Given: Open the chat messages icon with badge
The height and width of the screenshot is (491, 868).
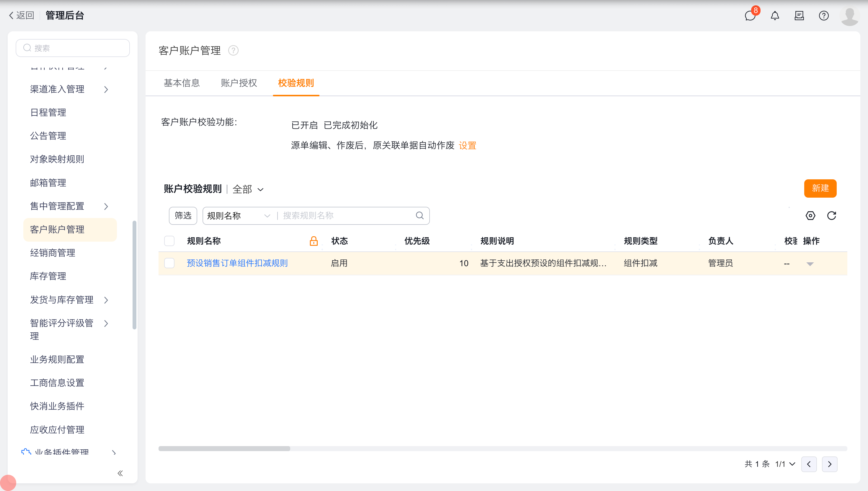Looking at the screenshot, I should click(750, 16).
